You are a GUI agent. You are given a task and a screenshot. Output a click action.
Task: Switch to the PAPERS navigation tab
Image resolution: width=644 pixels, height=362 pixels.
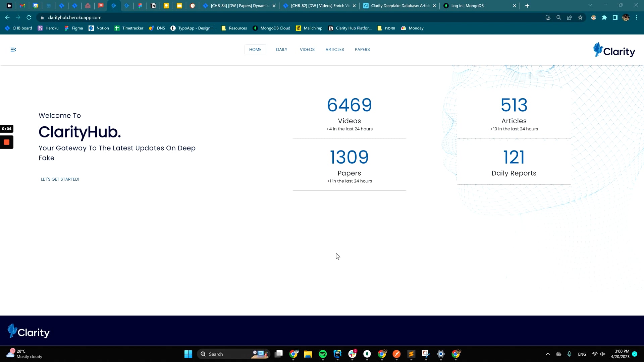362,49
